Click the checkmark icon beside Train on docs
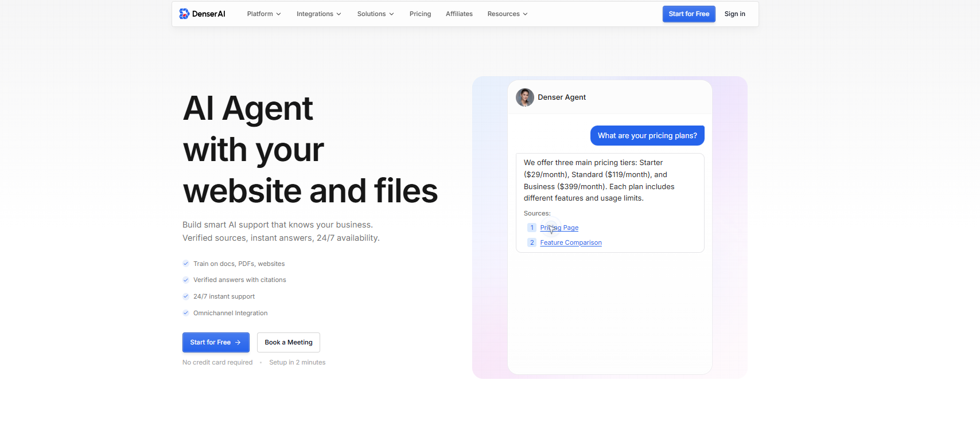The height and width of the screenshot is (423, 980). point(186,264)
